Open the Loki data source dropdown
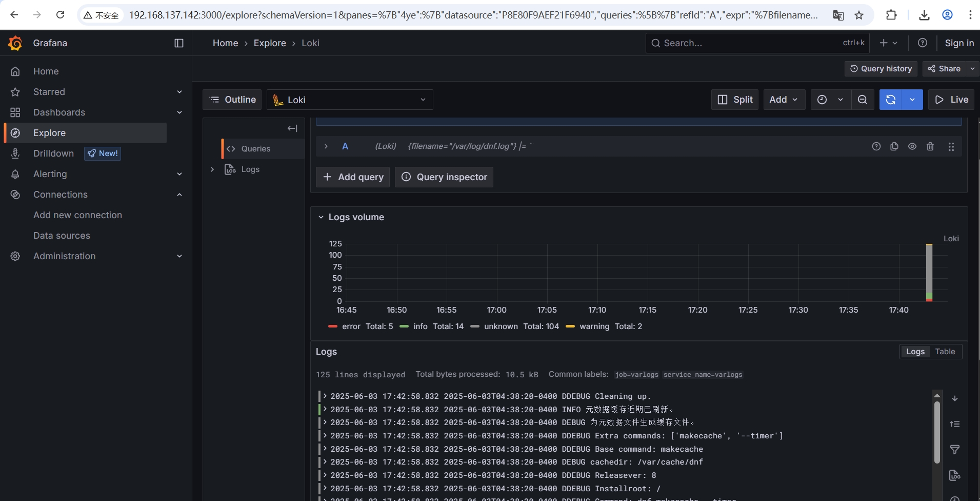This screenshot has height=501, width=980. [x=350, y=100]
